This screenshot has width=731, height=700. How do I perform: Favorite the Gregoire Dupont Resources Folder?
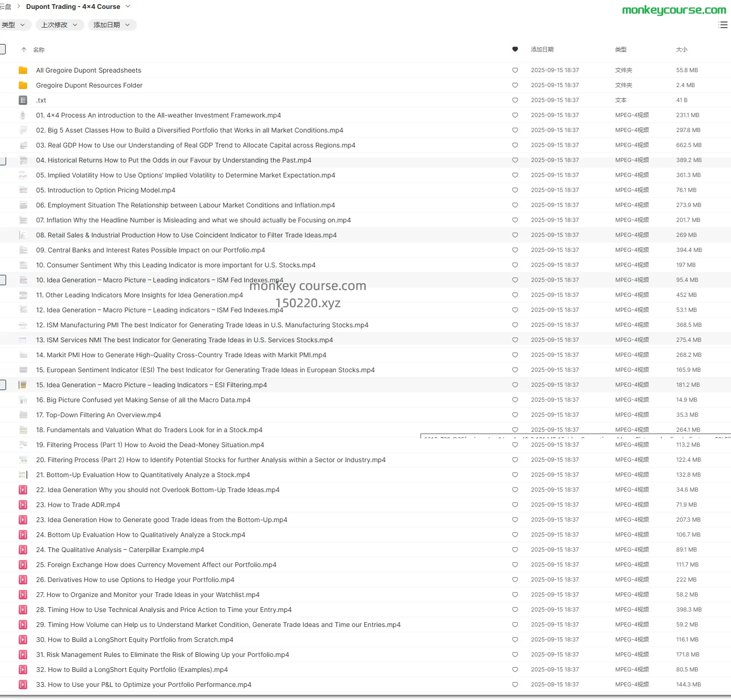(515, 85)
